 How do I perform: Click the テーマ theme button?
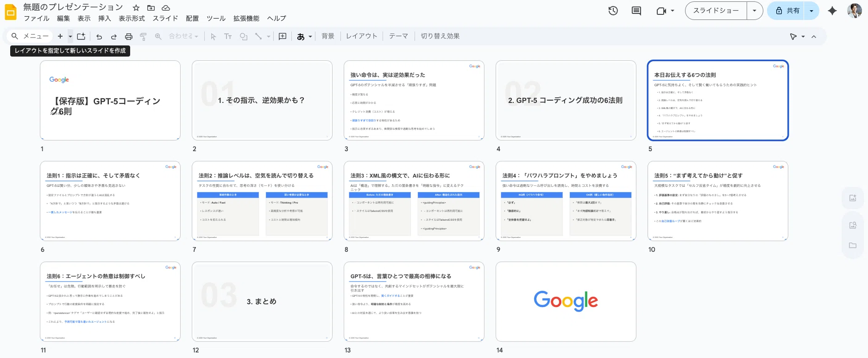tap(398, 36)
